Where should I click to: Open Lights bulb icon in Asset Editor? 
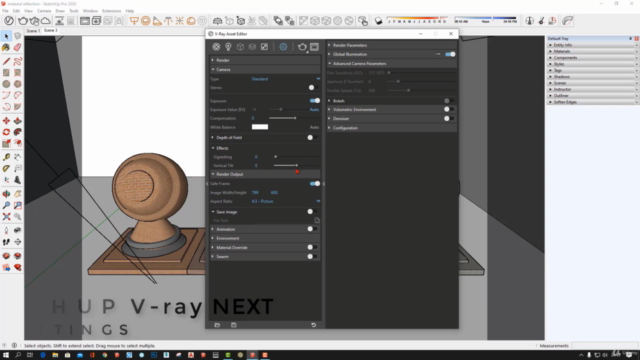point(228,47)
